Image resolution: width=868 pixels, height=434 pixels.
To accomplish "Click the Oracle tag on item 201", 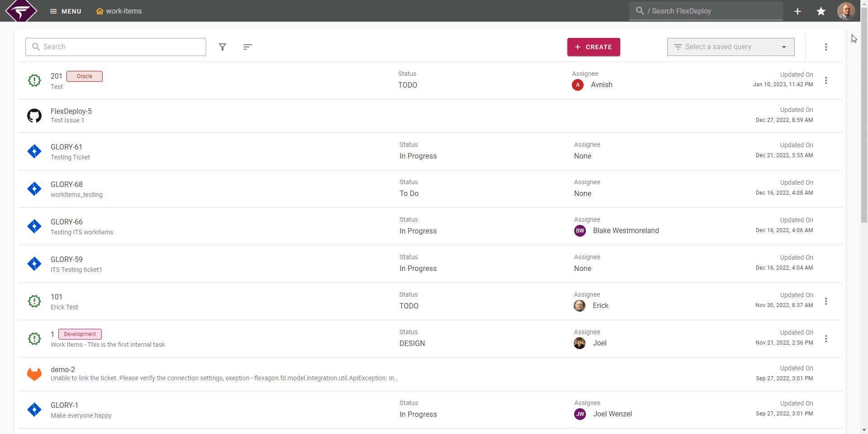I will 85,76.
